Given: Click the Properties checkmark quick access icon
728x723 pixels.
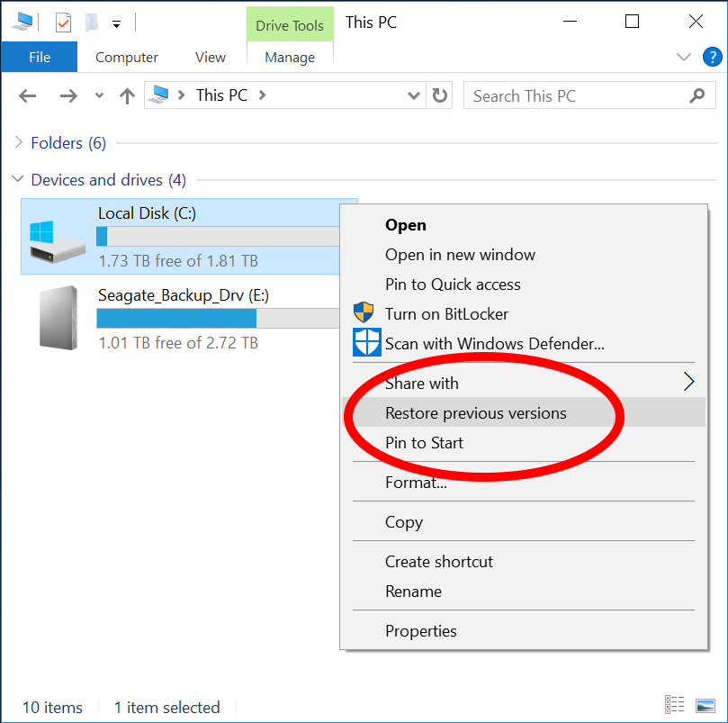Looking at the screenshot, I should click(x=63, y=23).
